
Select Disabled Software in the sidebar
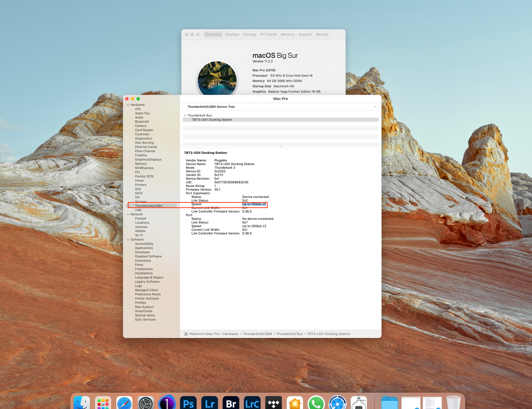tap(148, 256)
